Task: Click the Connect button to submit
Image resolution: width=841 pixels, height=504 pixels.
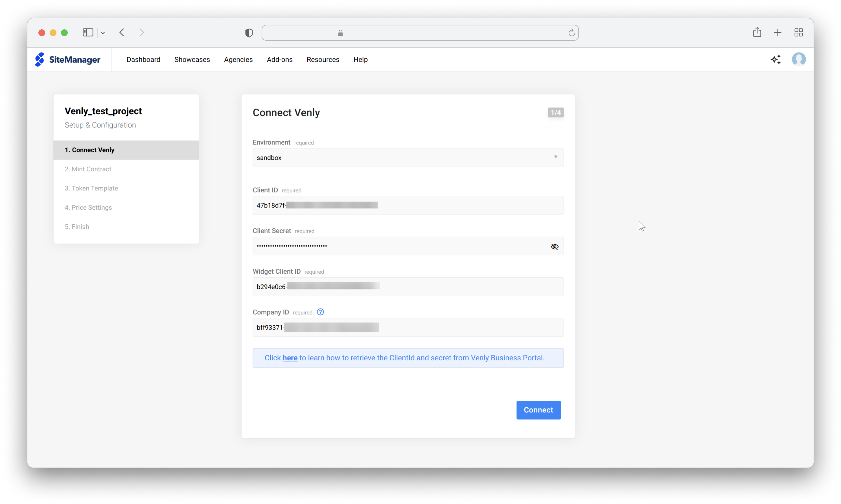Action: pos(539,410)
